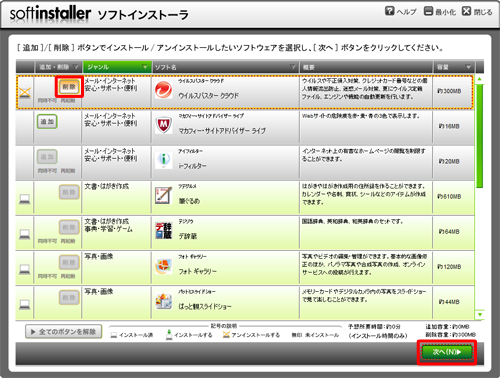Image resolution: width=500 pixels, height=378 pixels.
Task: Select the デ辞蔵 name text
Action: 188,236
